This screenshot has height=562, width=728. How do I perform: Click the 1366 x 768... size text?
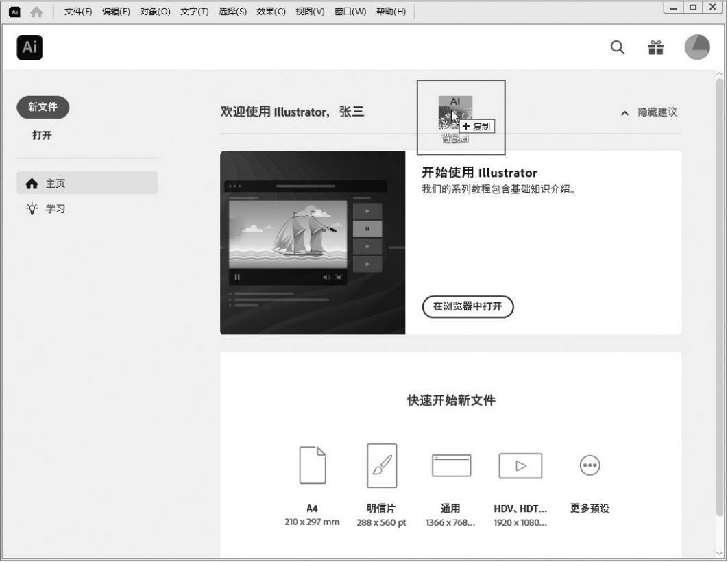click(450, 522)
